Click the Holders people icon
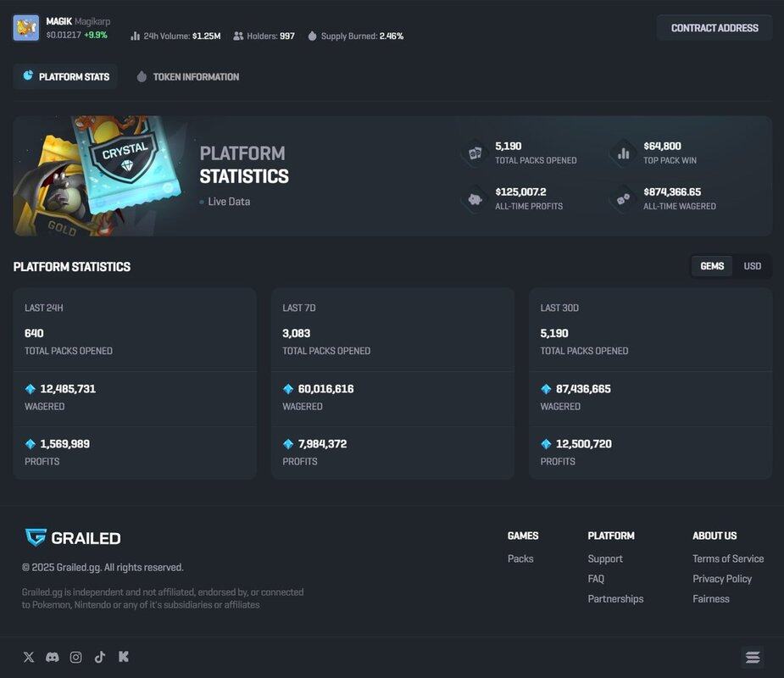 coord(238,36)
